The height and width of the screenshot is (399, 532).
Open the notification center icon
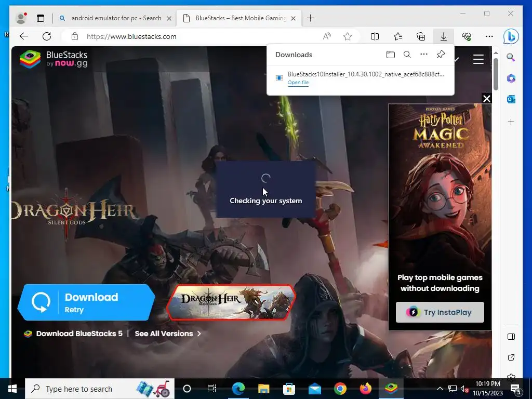tap(516, 389)
